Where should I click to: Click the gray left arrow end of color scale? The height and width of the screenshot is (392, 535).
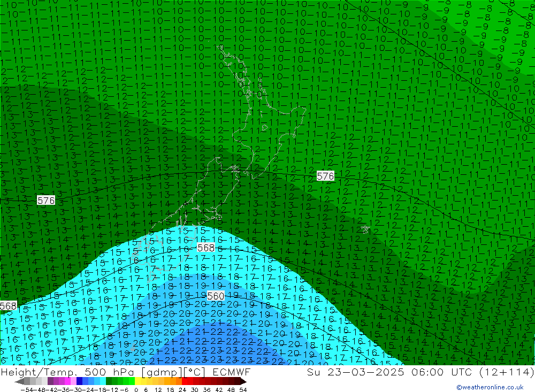tap(19, 381)
